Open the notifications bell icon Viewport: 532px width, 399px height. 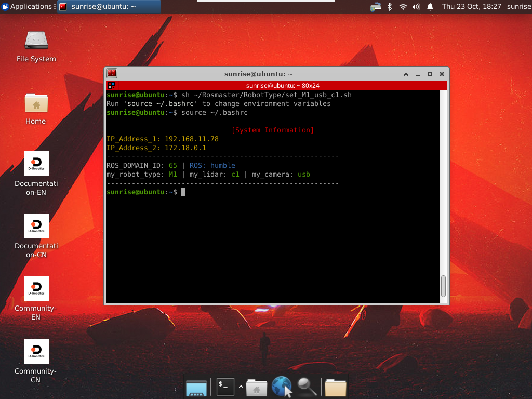click(430, 7)
